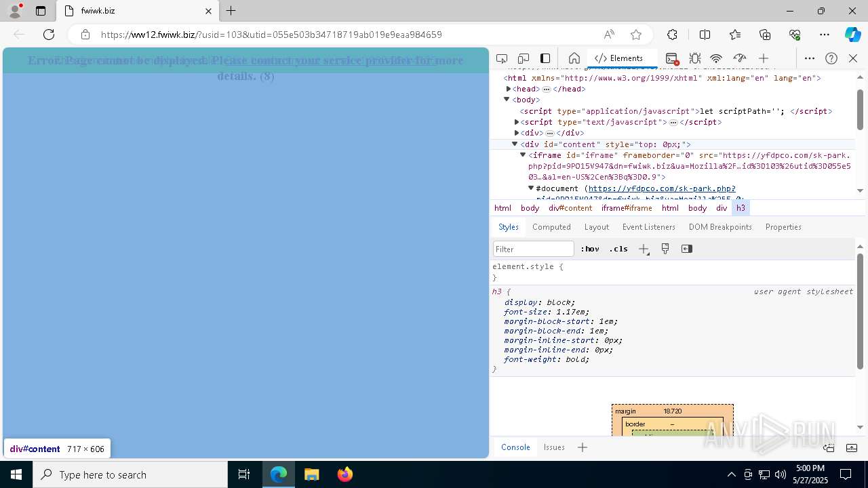
Task: Select the first html breadcrumb item
Action: [x=502, y=208]
